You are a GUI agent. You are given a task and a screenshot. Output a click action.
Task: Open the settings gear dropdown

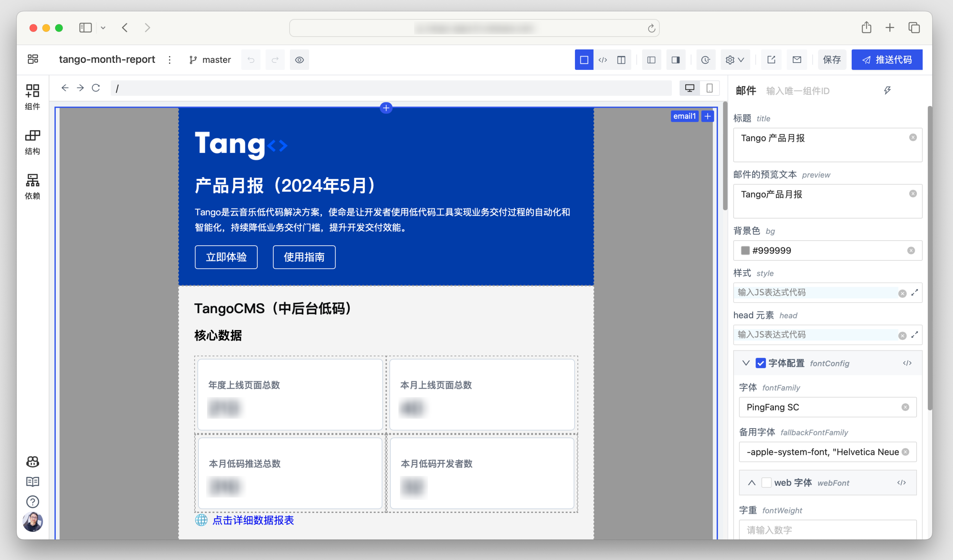pos(735,60)
